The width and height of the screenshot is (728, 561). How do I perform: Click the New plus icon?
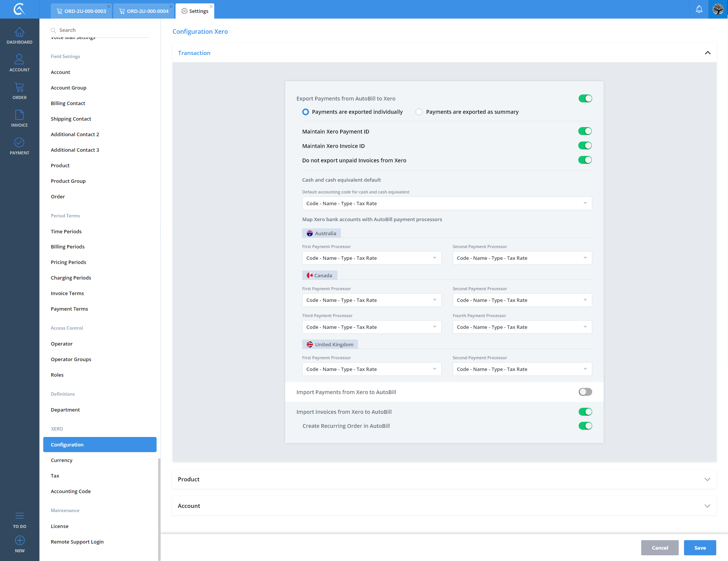point(19,541)
